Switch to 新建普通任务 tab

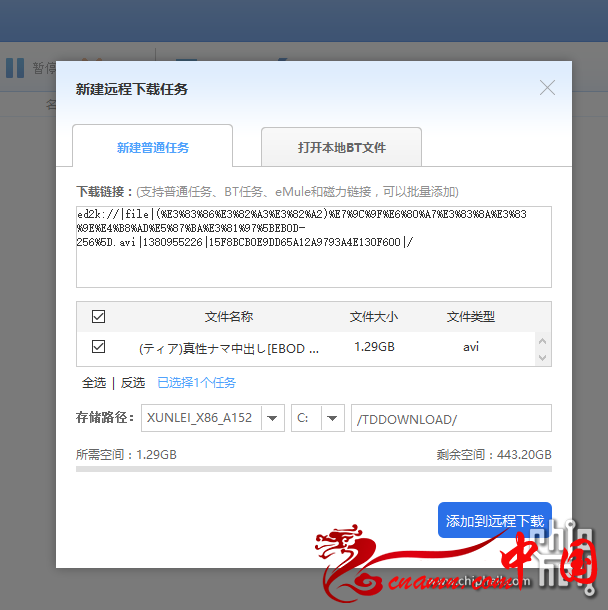pos(152,147)
